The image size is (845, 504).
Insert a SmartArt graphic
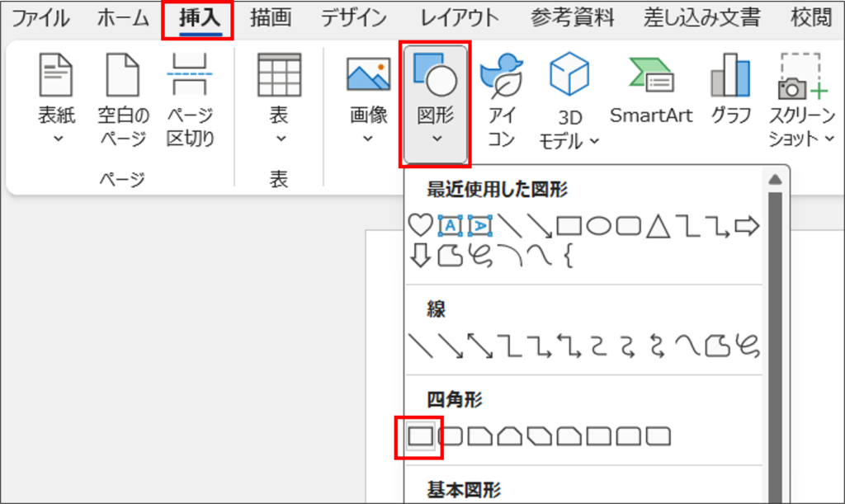(x=651, y=91)
